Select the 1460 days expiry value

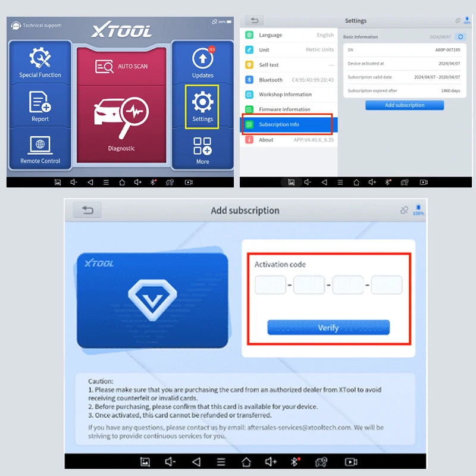[x=450, y=91]
